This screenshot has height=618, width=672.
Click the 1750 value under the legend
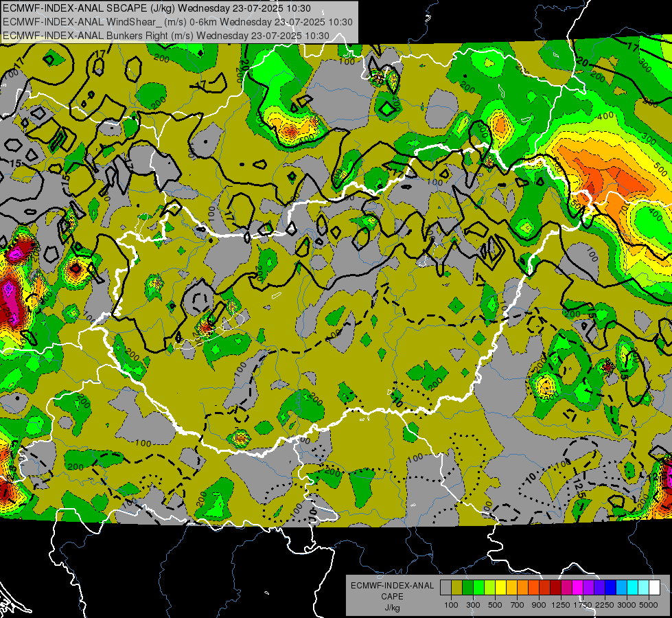click(583, 605)
